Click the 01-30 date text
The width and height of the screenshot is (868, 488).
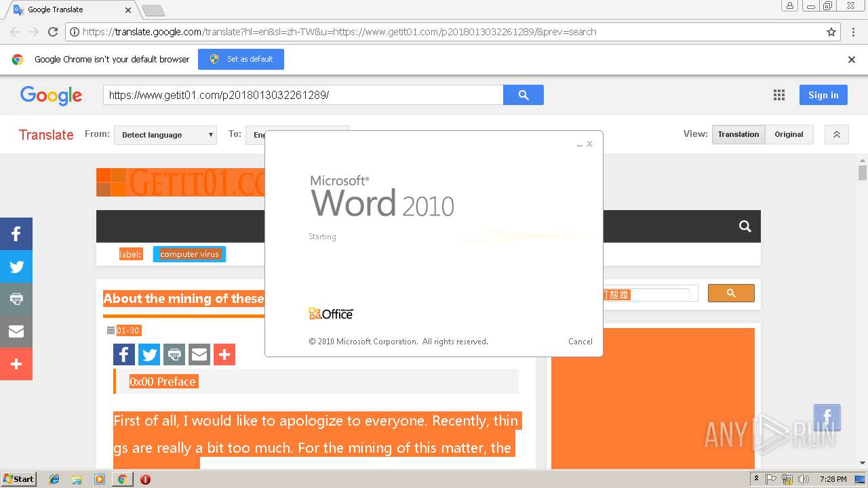coord(128,331)
